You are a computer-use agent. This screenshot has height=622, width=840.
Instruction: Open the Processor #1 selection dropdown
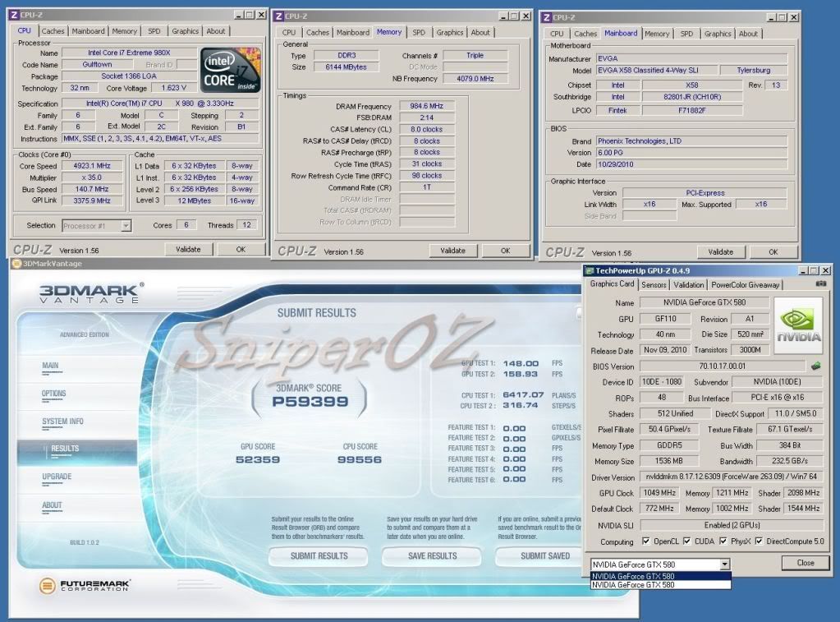pyautogui.click(x=126, y=225)
